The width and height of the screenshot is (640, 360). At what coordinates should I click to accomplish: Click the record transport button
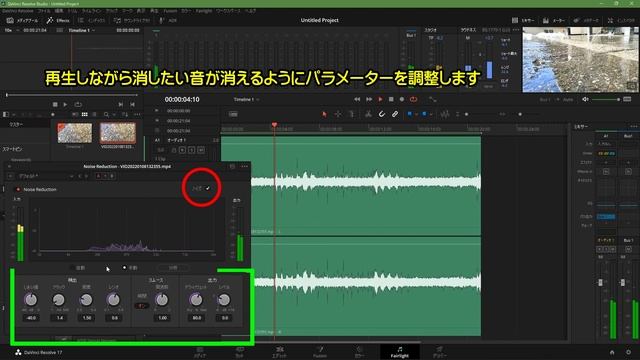(x=402, y=99)
